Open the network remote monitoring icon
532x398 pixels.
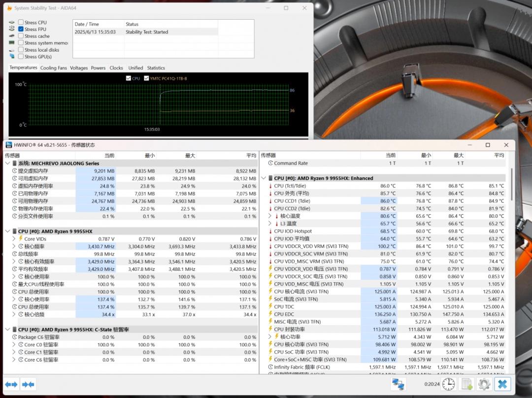click(x=399, y=384)
